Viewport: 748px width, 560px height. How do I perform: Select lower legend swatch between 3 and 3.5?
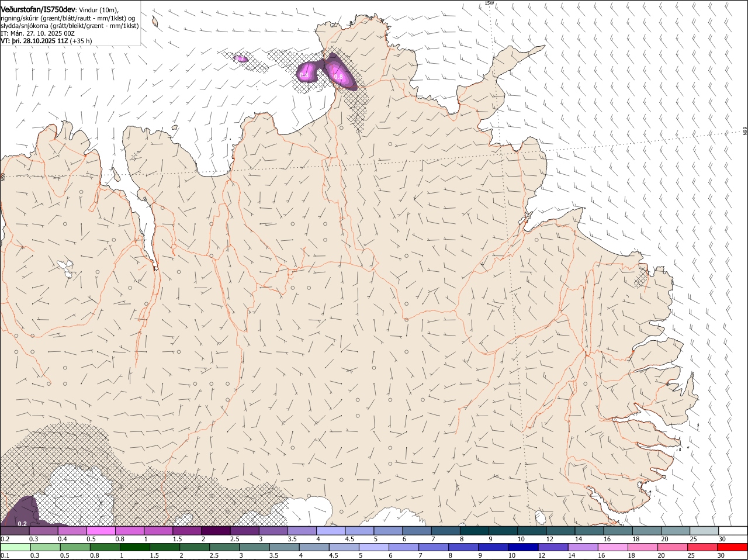point(255,548)
